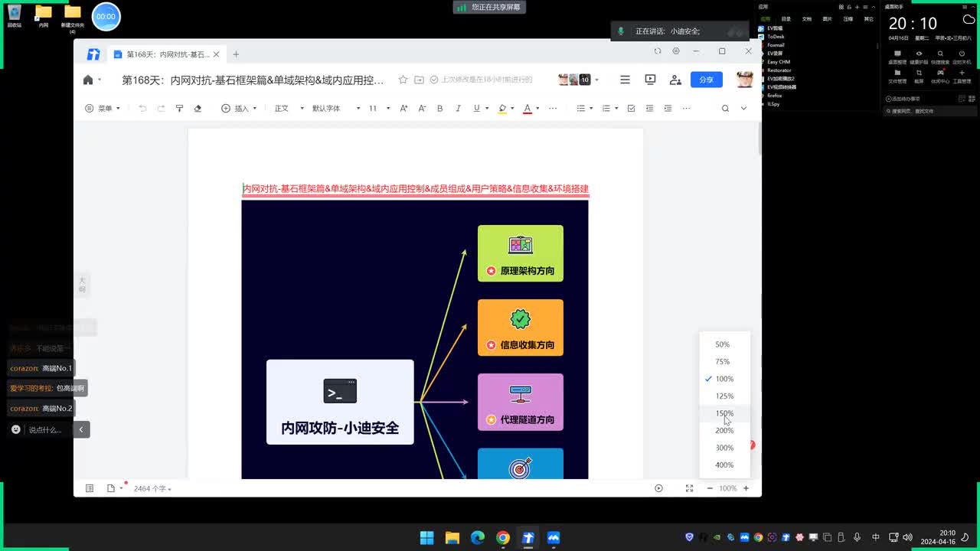This screenshot has width=980, height=551.
Task: Click the clear formatting eraser icon
Action: point(198,109)
